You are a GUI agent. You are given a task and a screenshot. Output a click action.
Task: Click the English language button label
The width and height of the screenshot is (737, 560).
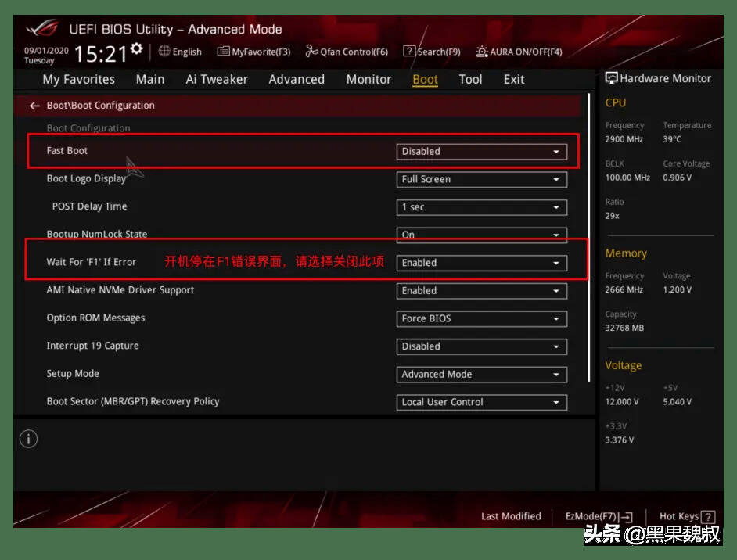pyautogui.click(x=187, y=52)
